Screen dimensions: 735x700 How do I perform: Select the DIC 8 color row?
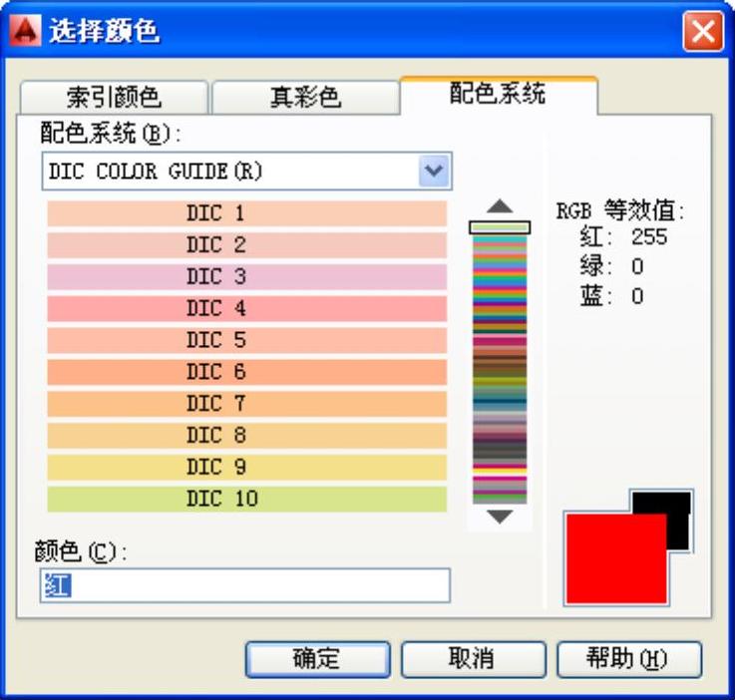point(247,436)
